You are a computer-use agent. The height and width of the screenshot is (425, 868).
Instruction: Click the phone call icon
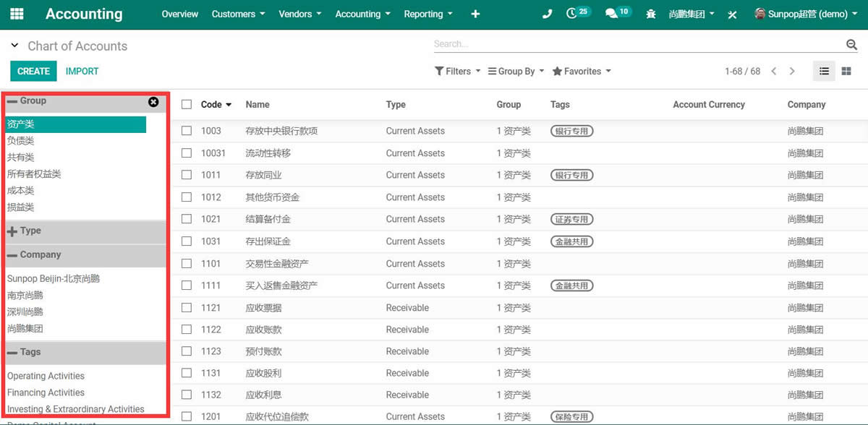[547, 14]
